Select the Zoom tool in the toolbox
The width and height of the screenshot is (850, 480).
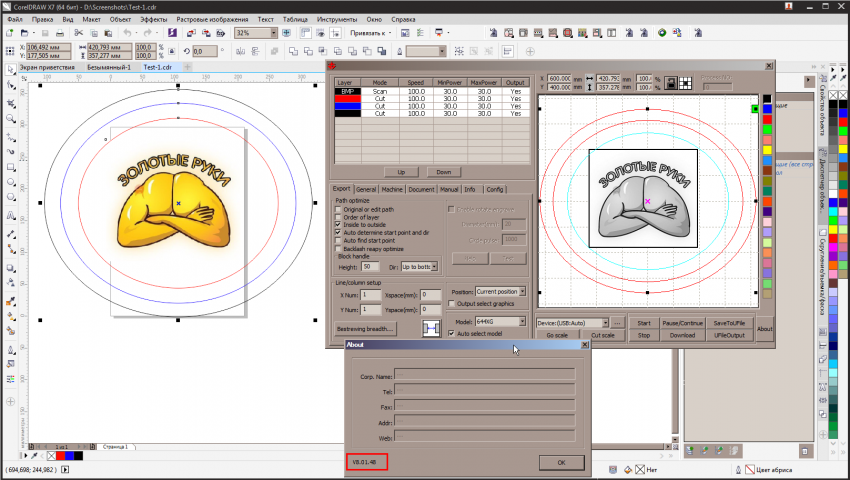tap(10, 118)
